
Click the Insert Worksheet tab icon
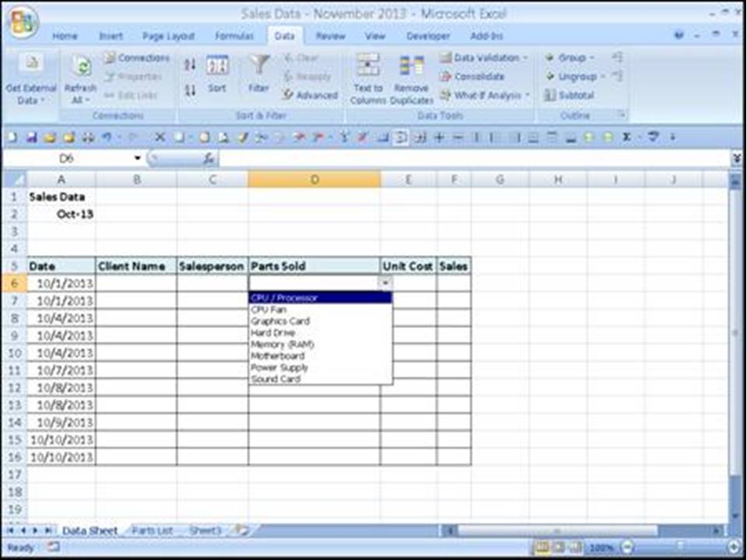coord(243,530)
